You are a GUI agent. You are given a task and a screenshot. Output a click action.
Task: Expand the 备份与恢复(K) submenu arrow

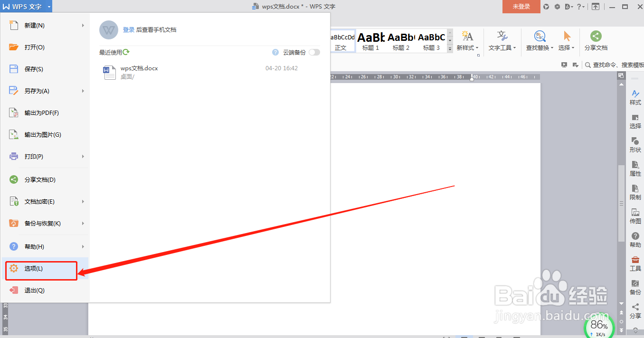point(83,224)
